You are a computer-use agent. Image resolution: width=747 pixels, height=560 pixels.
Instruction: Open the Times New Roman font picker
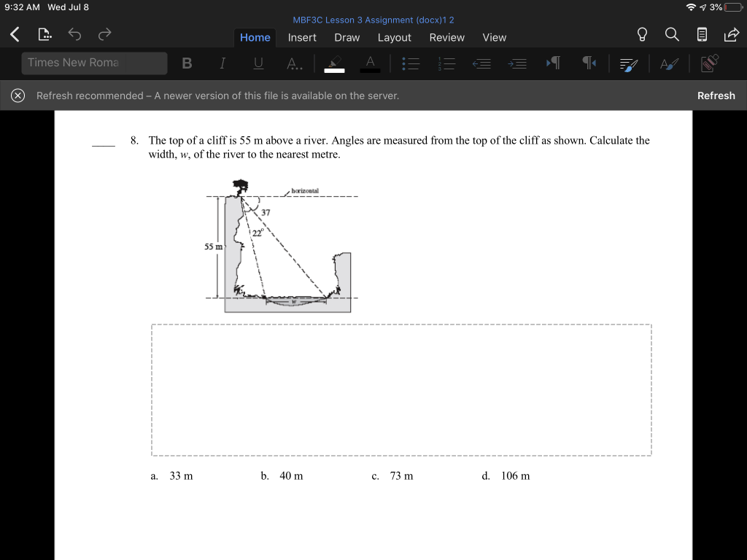pyautogui.click(x=94, y=63)
